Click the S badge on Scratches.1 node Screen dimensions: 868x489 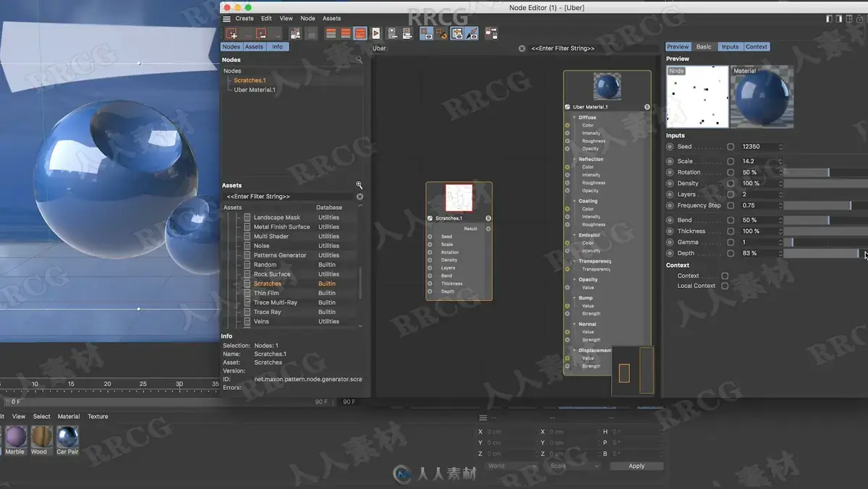coord(488,218)
